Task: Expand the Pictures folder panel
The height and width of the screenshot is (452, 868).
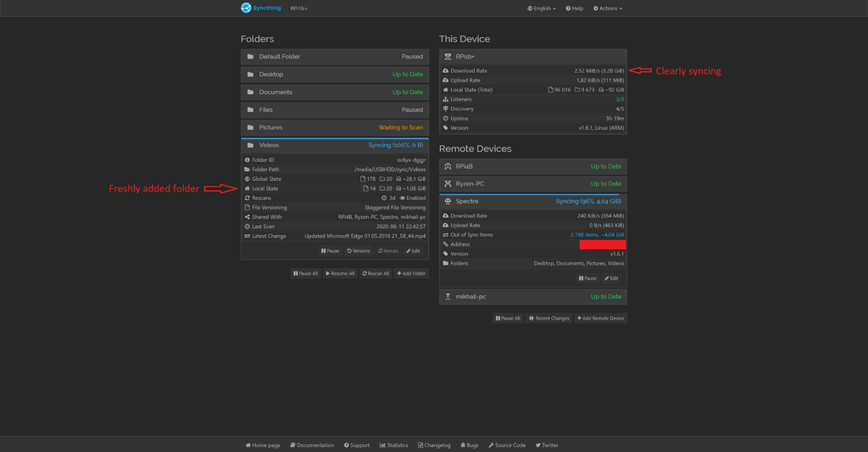Action: click(x=334, y=127)
